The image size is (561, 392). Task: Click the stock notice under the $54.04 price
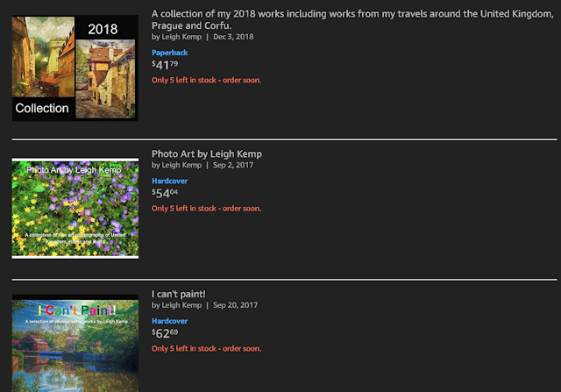click(x=206, y=209)
